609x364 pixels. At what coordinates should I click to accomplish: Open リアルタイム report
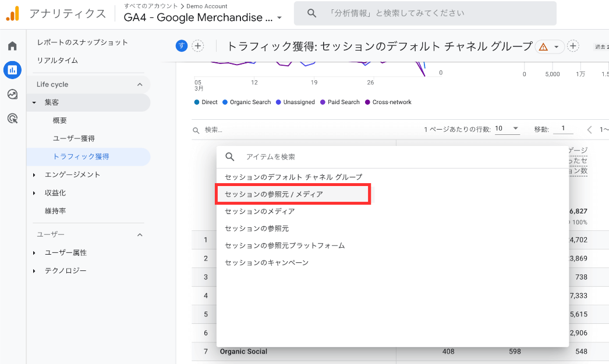[58, 60]
